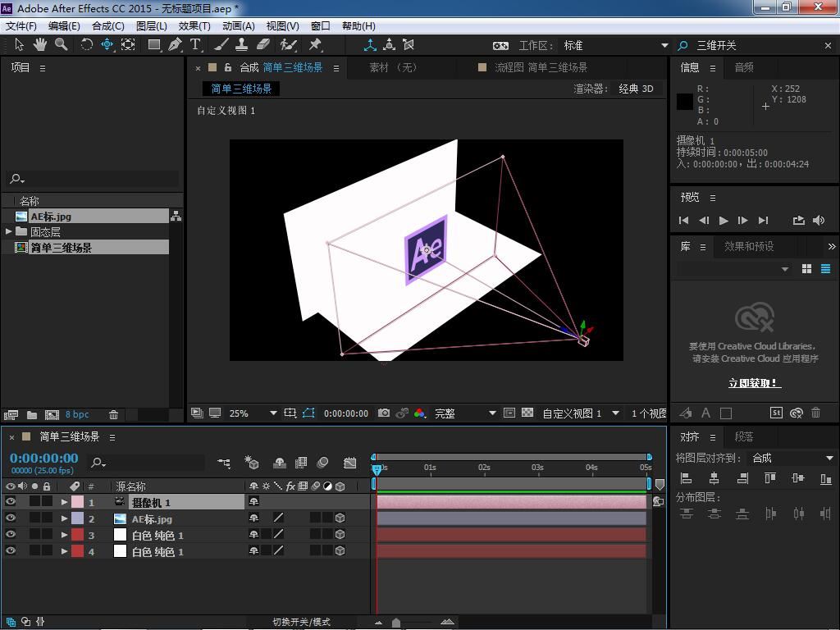Select the Pan Behind anchor tool
The image size is (840, 630).
coord(128,44)
